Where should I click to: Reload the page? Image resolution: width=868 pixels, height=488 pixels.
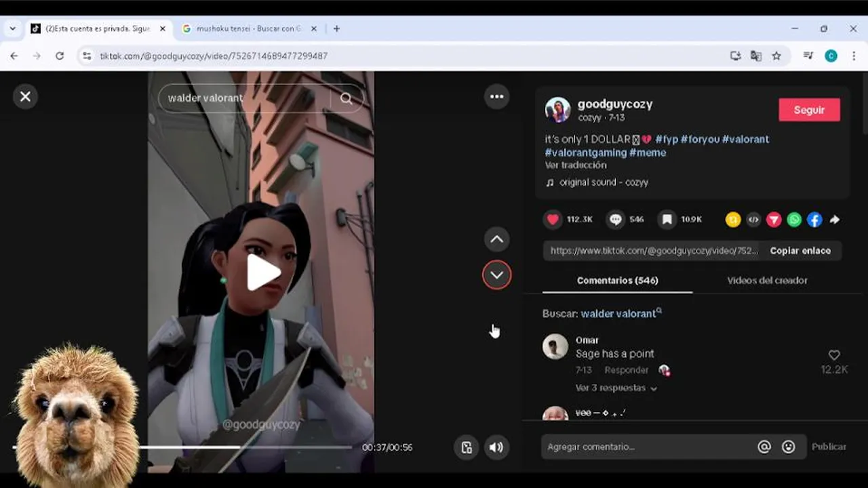pos(60,56)
